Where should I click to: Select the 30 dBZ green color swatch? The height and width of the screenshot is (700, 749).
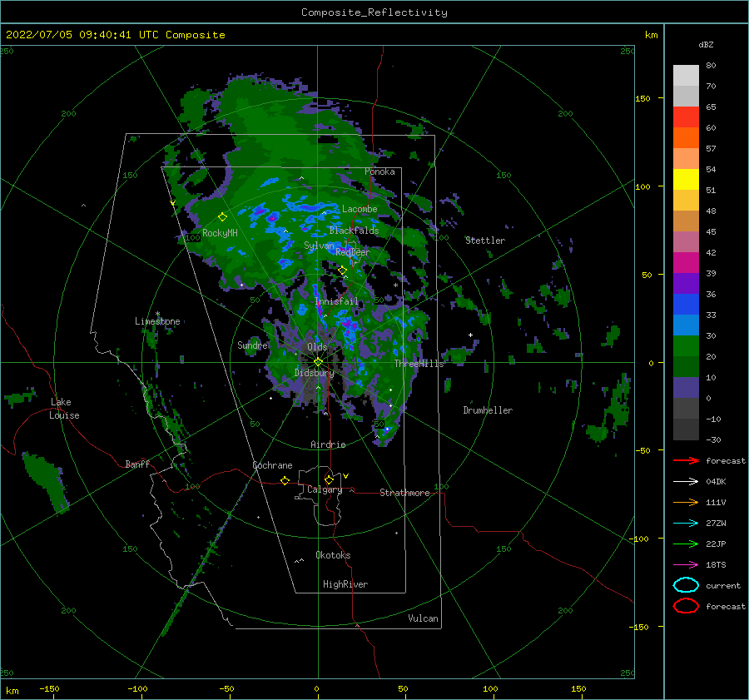(x=686, y=345)
